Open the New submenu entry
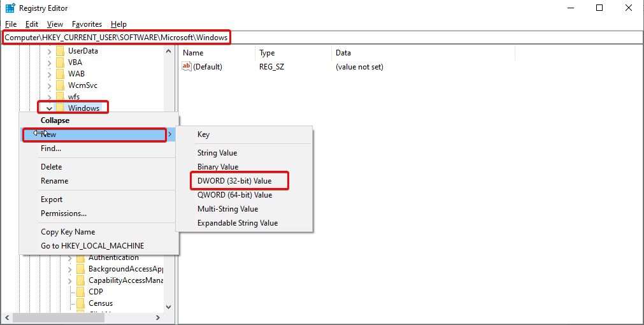The image size is (644, 325). coord(99,134)
